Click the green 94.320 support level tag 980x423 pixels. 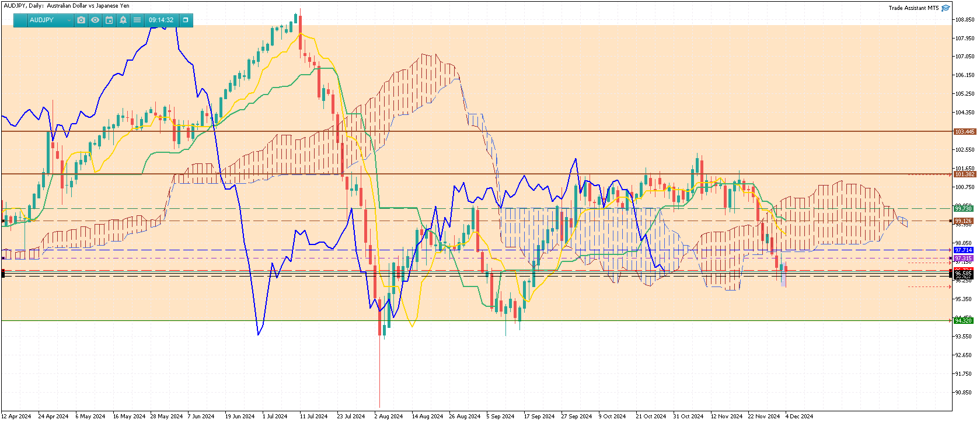pos(964,320)
